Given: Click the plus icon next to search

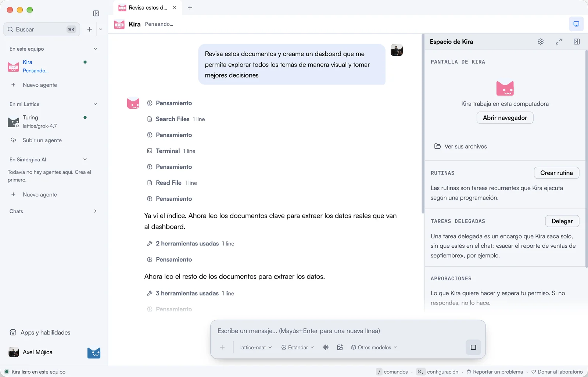Looking at the screenshot, I should pos(90,29).
